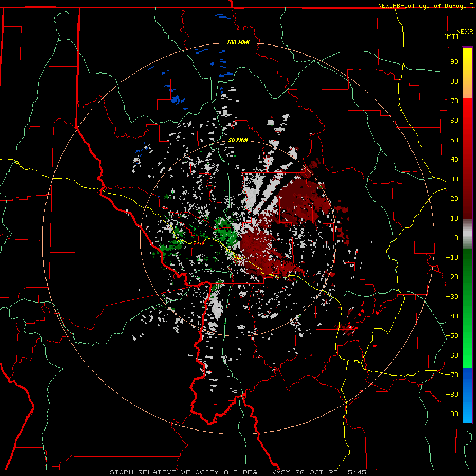Click the 0 value on velocity scale
The image size is (476, 476).
[x=456, y=238]
